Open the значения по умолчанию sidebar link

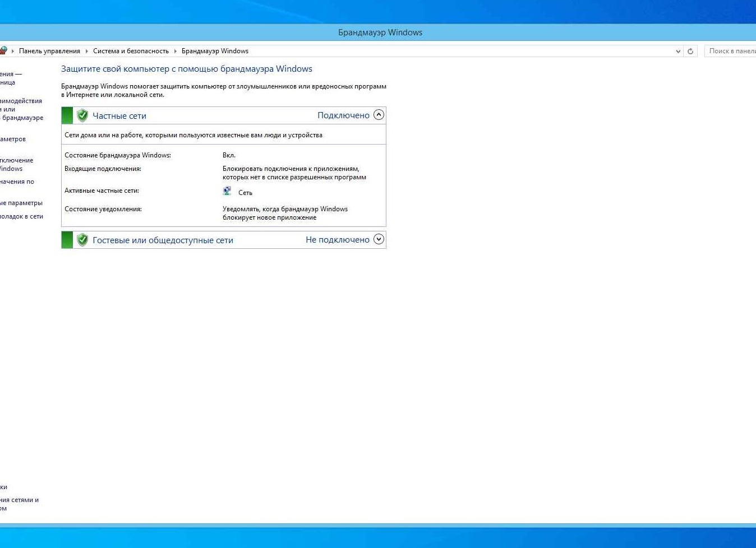pyautogui.click(x=17, y=182)
